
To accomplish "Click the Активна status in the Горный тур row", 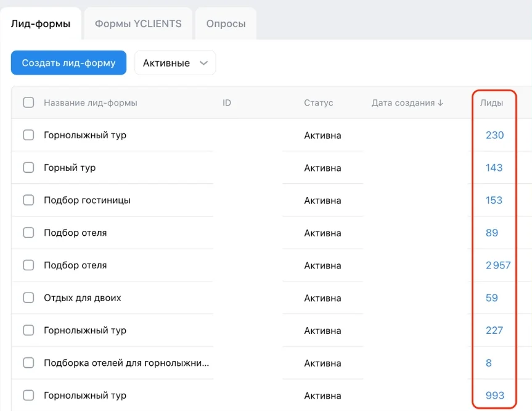I will point(322,168).
